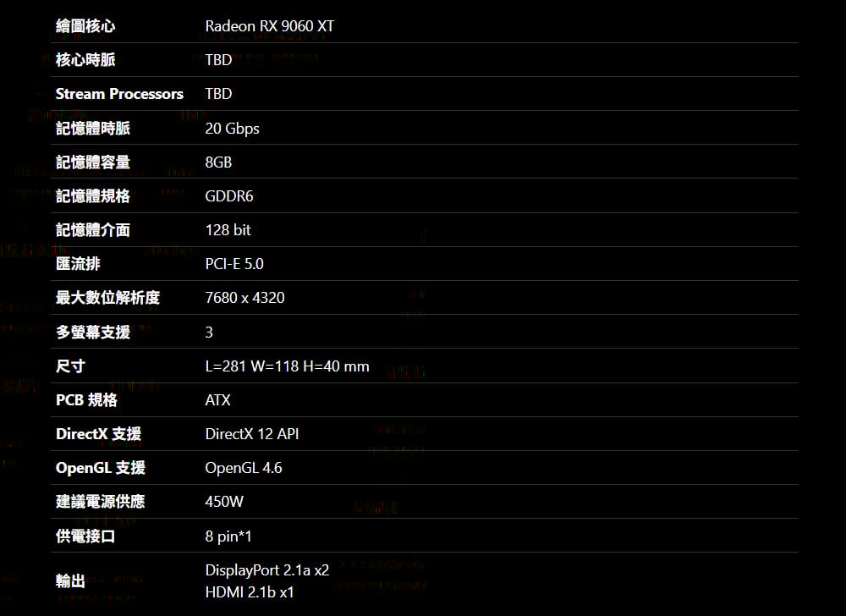Click the 核心時脈 label

click(85, 60)
